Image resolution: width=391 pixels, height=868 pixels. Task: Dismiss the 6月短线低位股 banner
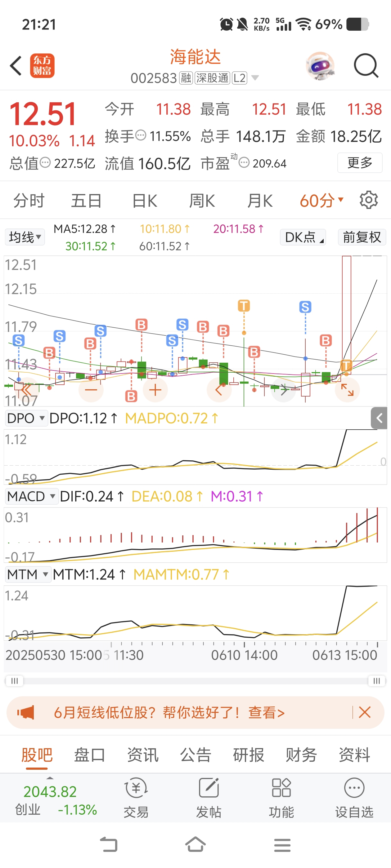point(365,712)
